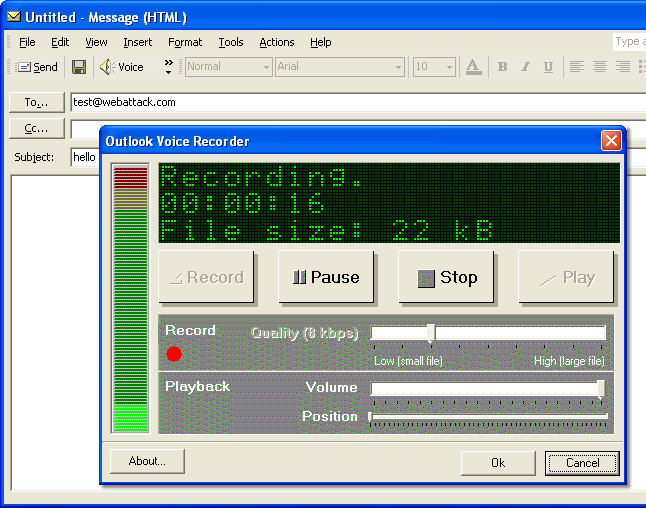Screen dimensions: 646x508
Task: Open the View menu
Action: click(96, 42)
